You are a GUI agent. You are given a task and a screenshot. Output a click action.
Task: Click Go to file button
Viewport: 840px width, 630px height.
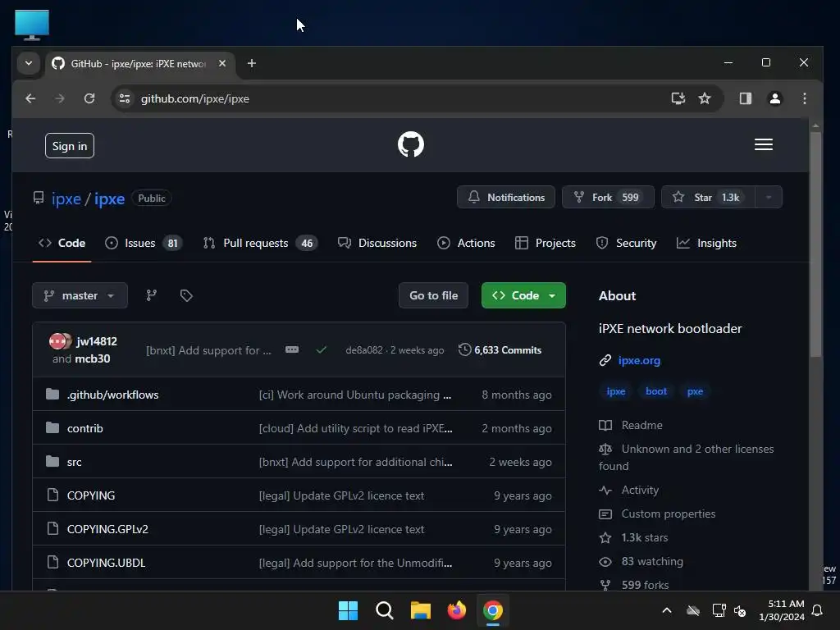433,295
